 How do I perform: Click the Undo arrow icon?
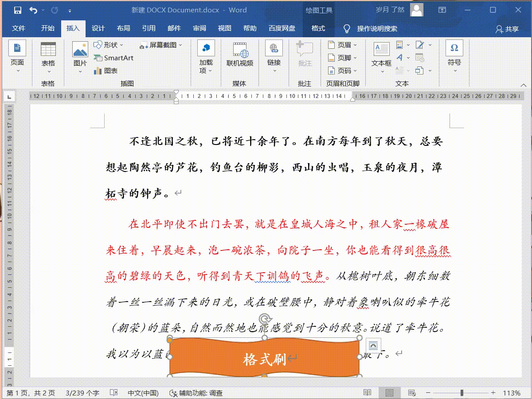click(x=33, y=10)
